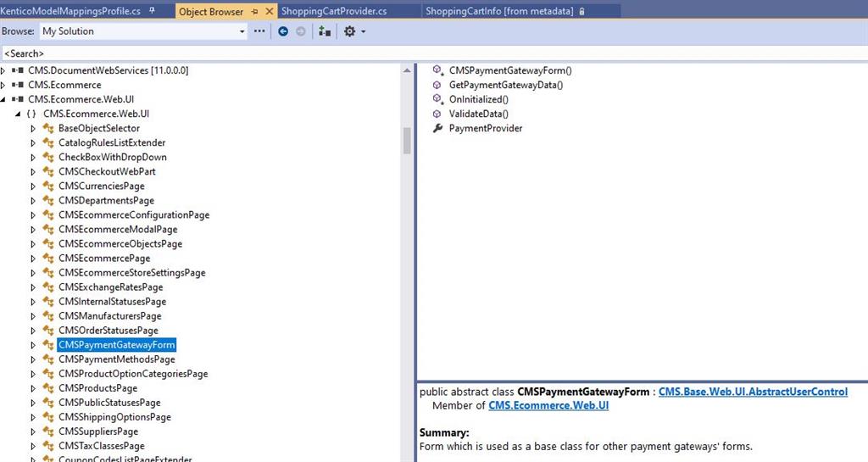Click the OnInitialized() method icon
The width and height of the screenshot is (868, 462).
tap(438, 99)
